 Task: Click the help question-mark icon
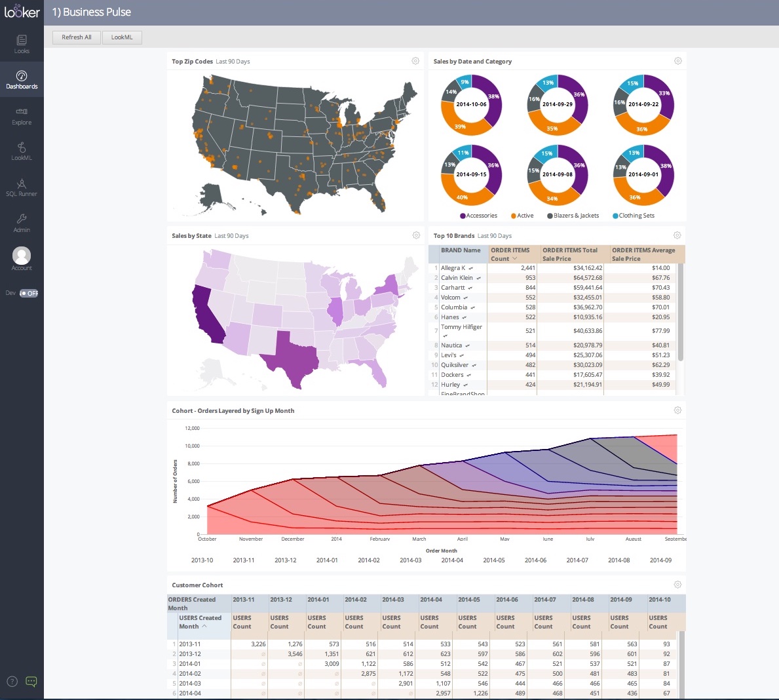pos(12,682)
